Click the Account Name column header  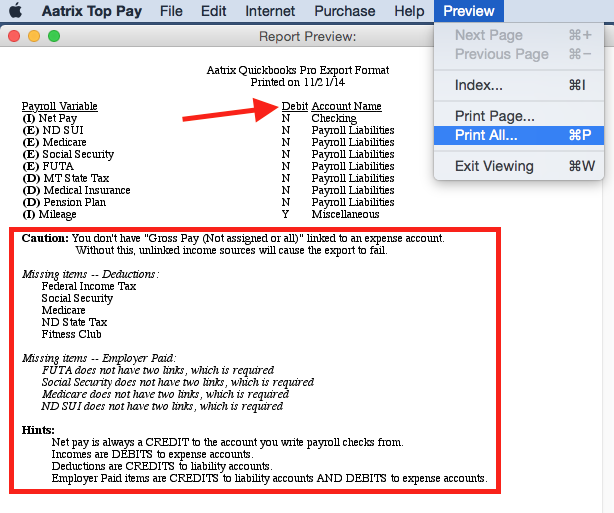point(346,106)
